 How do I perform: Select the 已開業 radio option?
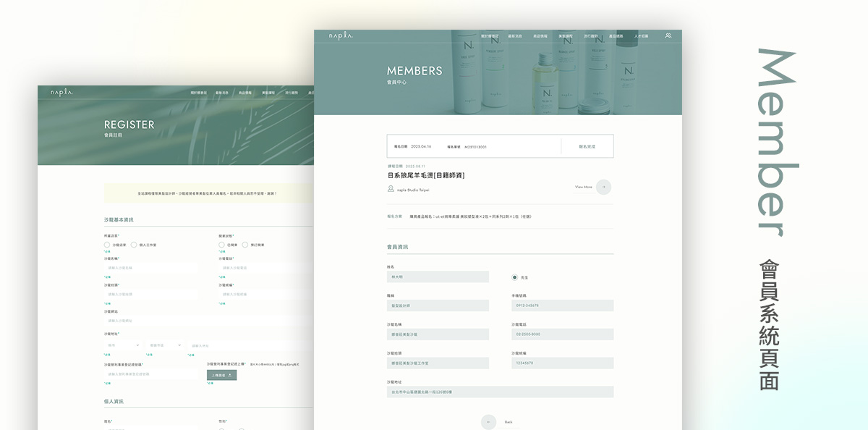pyautogui.click(x=222, y=245)
